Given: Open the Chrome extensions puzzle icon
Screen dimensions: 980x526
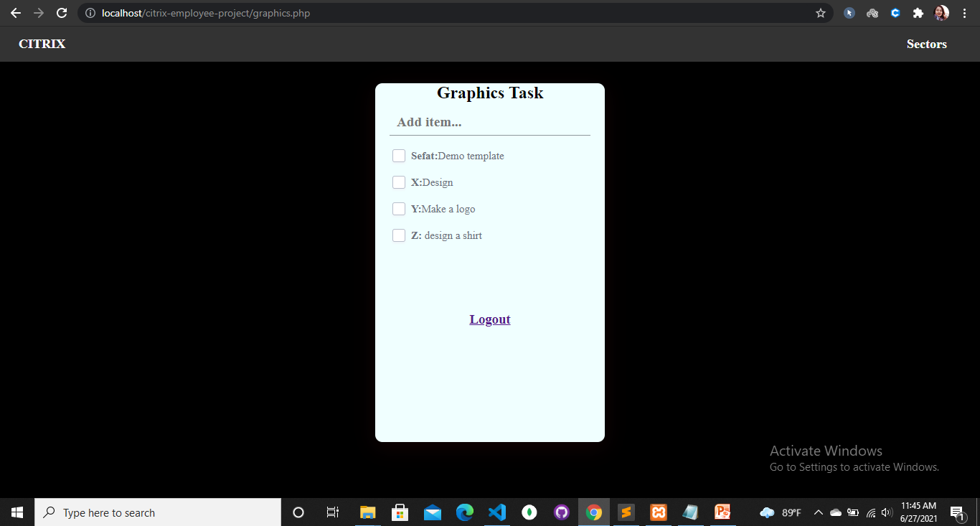Looking at the screenshot, I should tap(918, 12).
